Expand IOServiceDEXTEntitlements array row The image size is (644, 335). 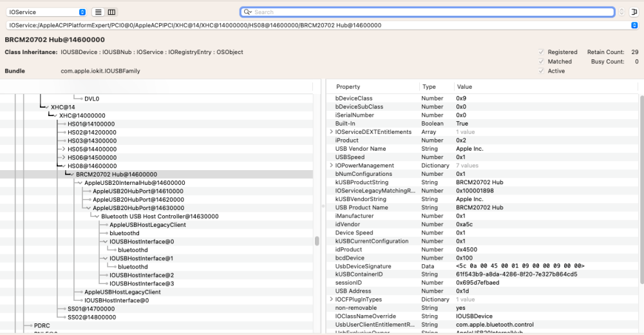coord(332,132)
